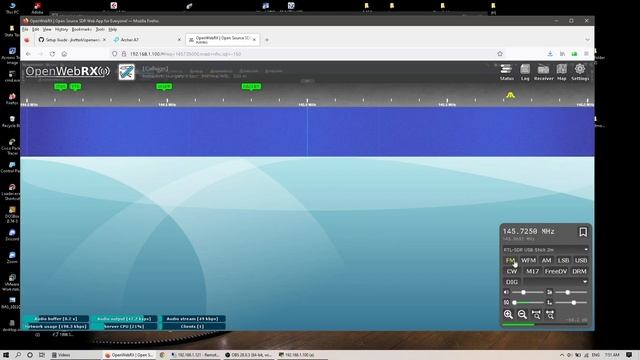This screenshot has width=640, height=360.
Task: Select AM demodulation mode
Action: coord(546,260)
